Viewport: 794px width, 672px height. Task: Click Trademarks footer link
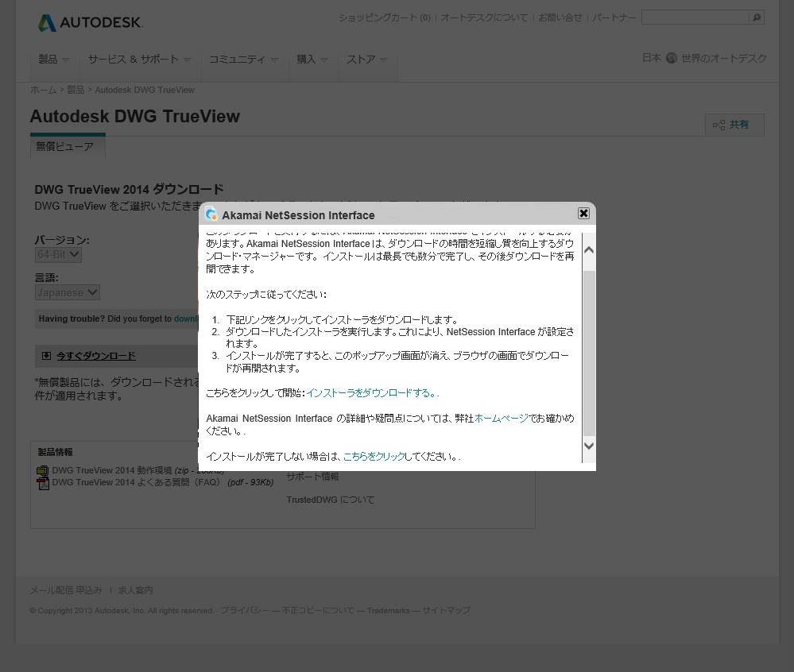tap(389, 611)
